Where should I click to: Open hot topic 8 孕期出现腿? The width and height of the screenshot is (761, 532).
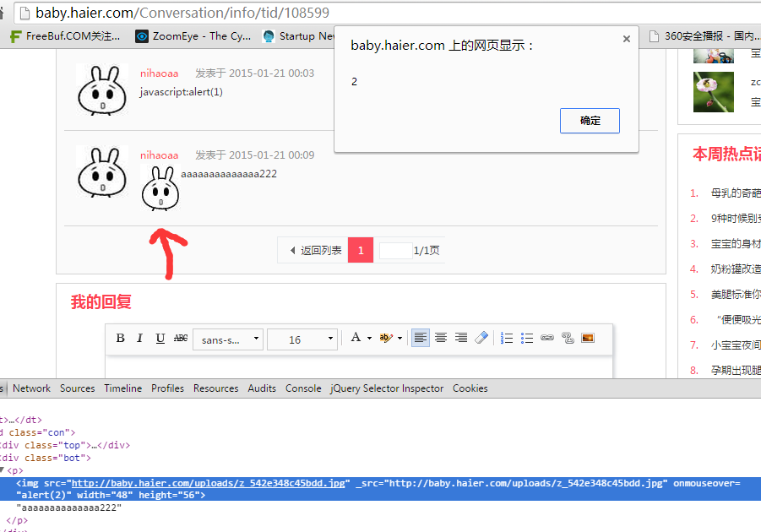click(x=736, y=371)
